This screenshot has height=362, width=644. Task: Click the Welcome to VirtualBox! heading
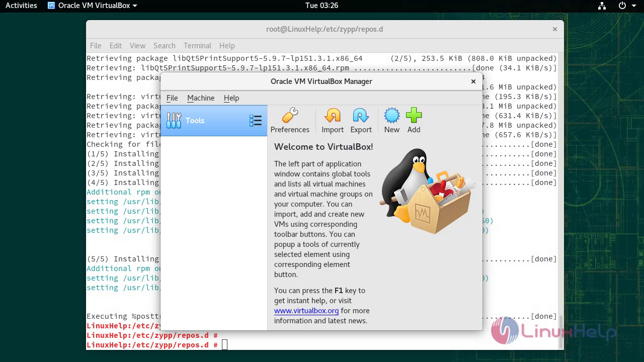324,147
